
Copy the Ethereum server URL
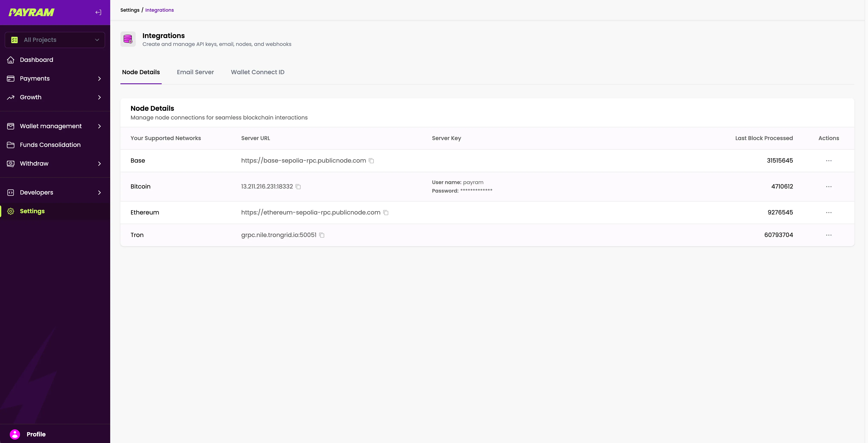386,213
